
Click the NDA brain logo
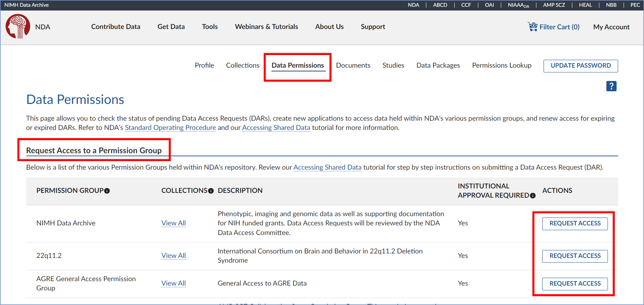(18, 26)
